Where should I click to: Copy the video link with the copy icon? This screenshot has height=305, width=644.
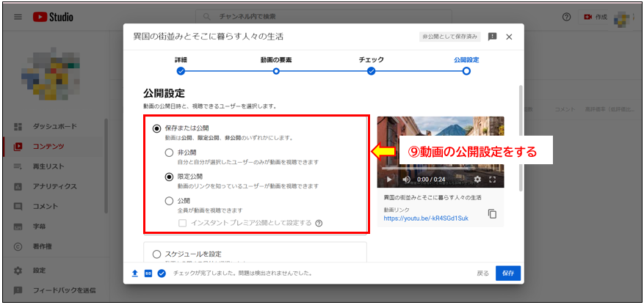(x=492, y=213)
